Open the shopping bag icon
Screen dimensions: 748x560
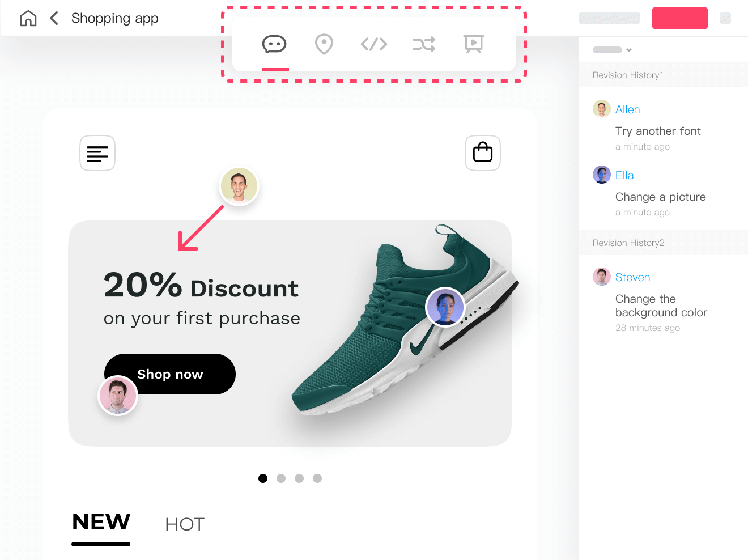(483, 153)
